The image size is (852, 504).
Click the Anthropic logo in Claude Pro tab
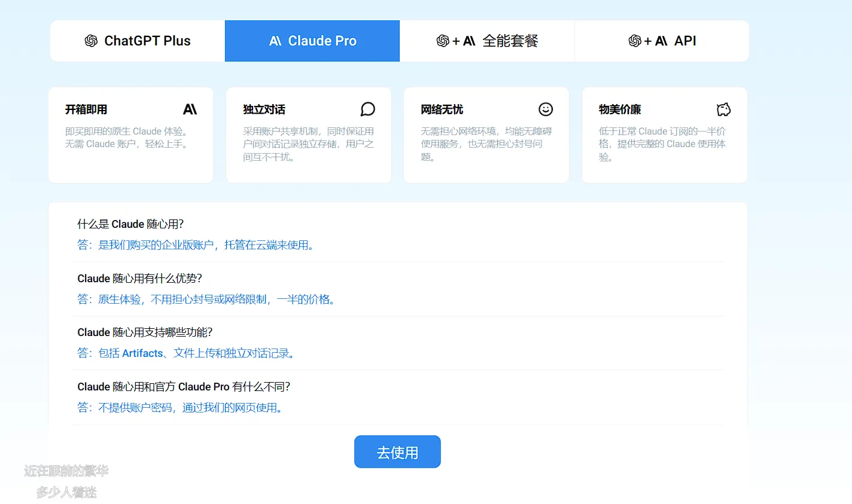[x=275, y=41]
